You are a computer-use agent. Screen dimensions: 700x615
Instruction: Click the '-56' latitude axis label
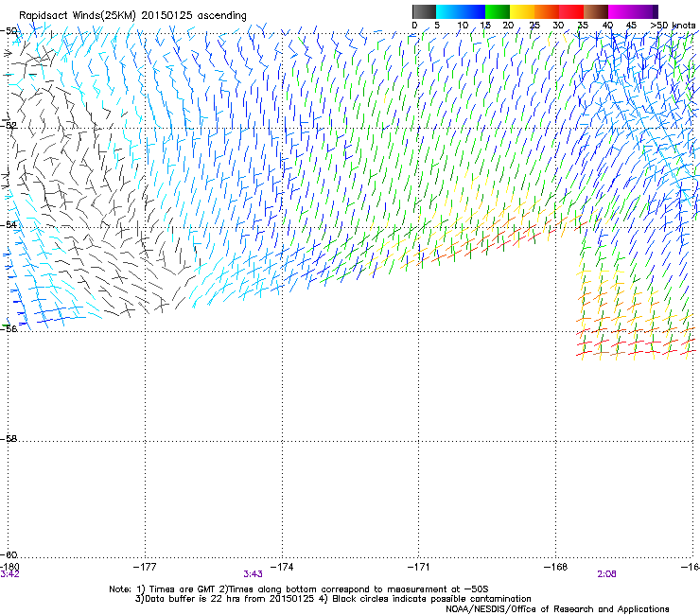click(9, 328)
